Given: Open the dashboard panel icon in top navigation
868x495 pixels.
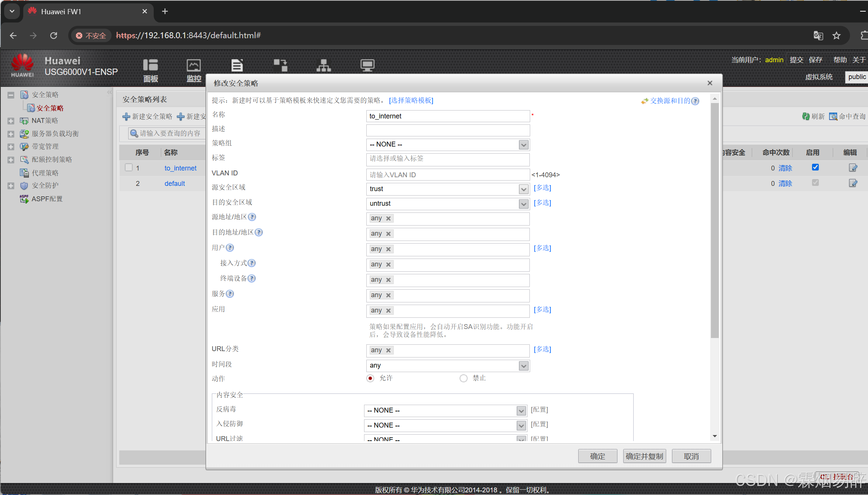Looking at the screenshot, I should tap(150, 66).
